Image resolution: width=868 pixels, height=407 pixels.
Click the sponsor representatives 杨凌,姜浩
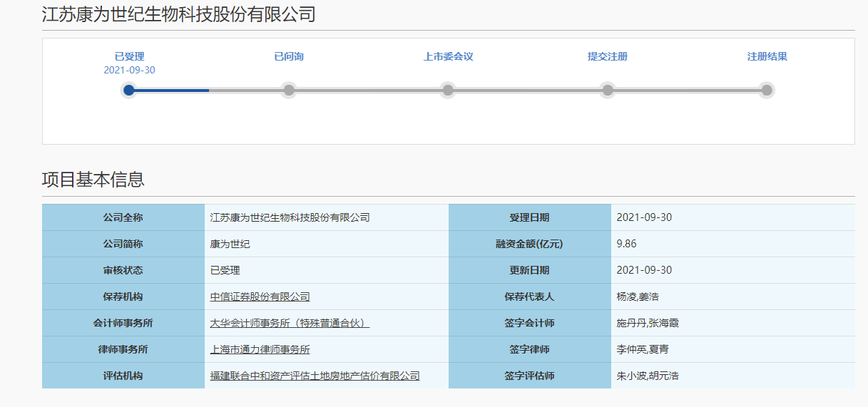click(638, 297)
